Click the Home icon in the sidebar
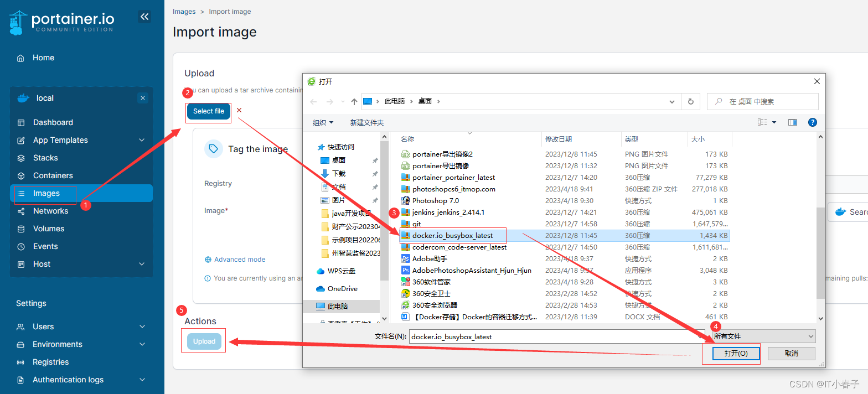This screenshot has height=394, width=868. [20, 58]
